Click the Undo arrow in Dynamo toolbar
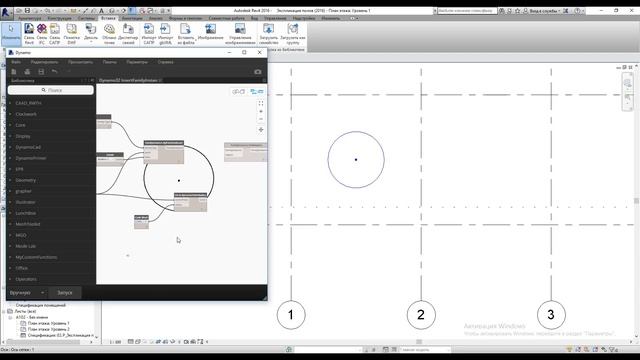The width and height of the screenshot is (640, 360). click(x=54, y=72)
